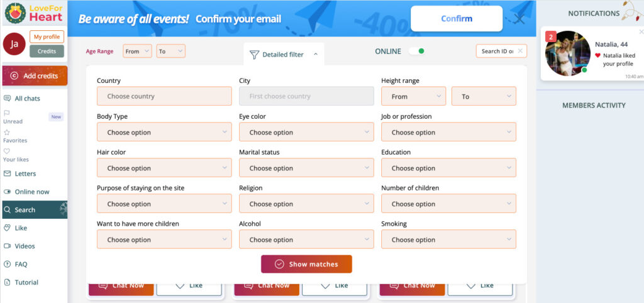Screen dimensions: 644x303
Task: Click the Show matches button
Action: click(x=306, y=264)
